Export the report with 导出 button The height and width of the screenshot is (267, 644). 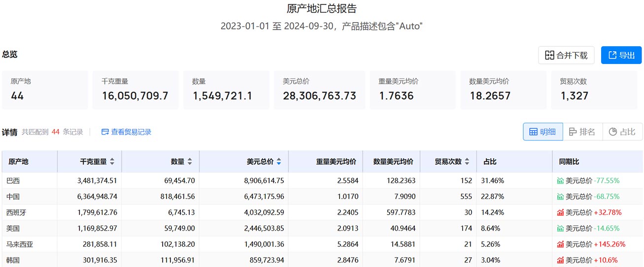tap(621, 55)
